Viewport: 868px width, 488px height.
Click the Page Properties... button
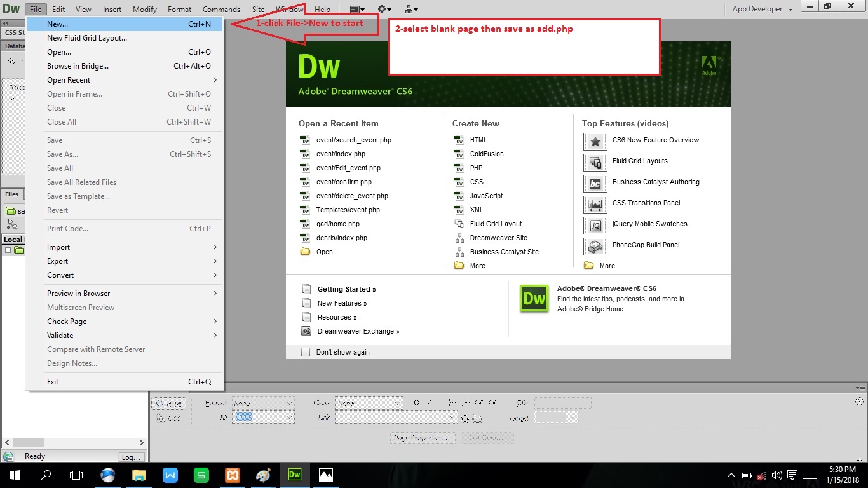tap(422, 438)
